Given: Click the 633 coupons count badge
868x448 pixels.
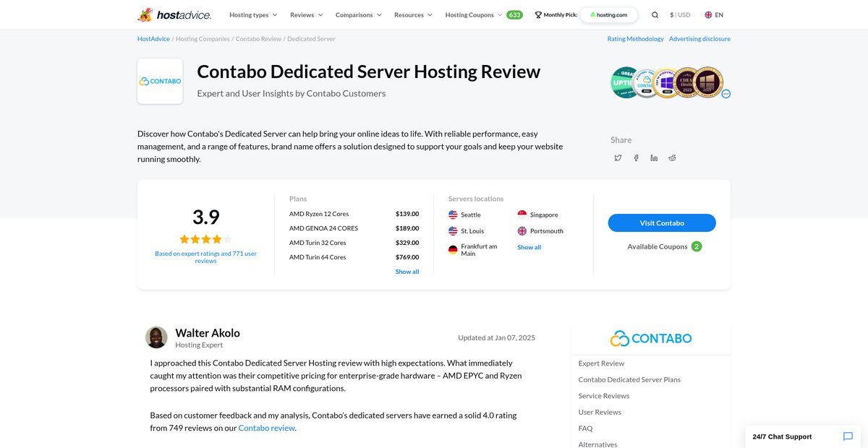Looking at the screenshot, I should 514,14.
